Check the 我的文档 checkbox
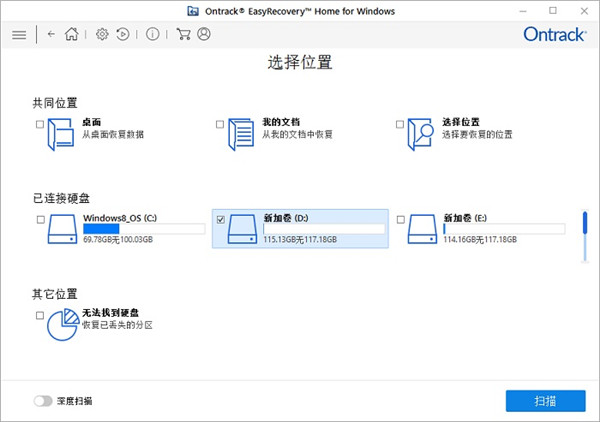This screenshot has height=422, width=600. coord(220,124)
